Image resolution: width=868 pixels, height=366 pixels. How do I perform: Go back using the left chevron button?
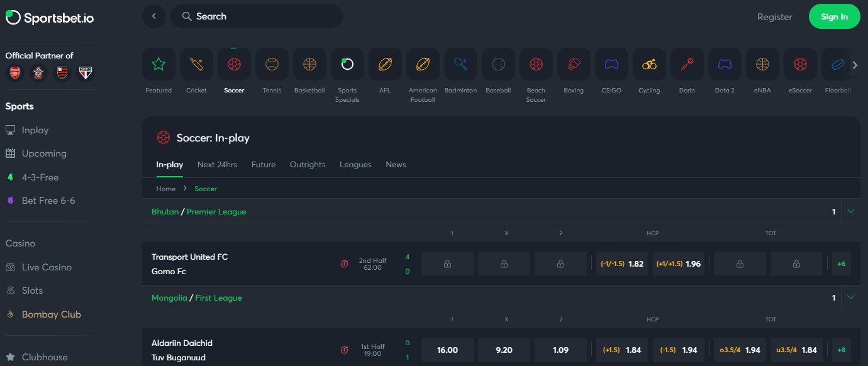153,16
